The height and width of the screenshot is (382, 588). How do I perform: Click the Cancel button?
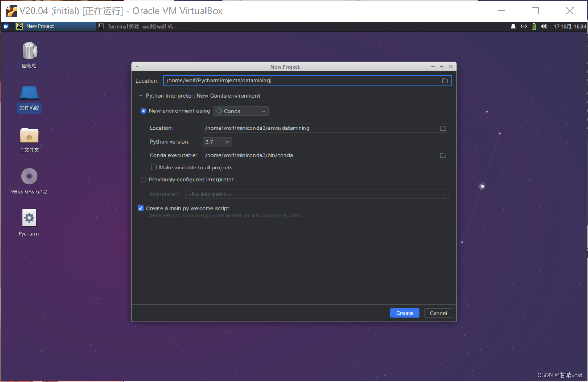pyautogui.click(x=439, y=313)
